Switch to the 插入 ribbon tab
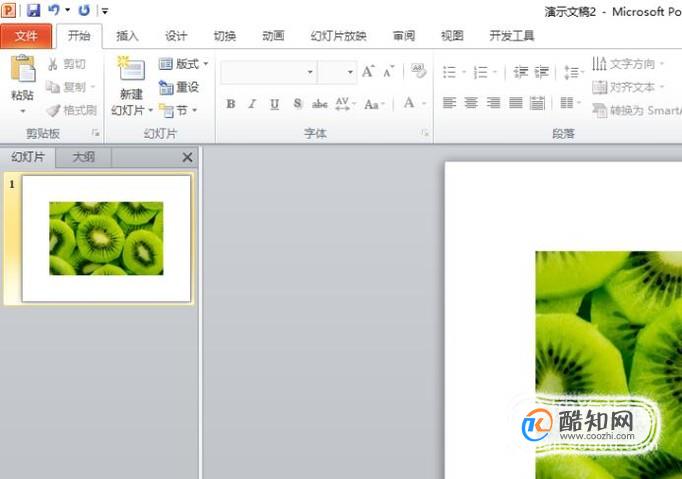The width and height of the screenshot is (682, 479). pyautogui.click(x=127, y=36)
